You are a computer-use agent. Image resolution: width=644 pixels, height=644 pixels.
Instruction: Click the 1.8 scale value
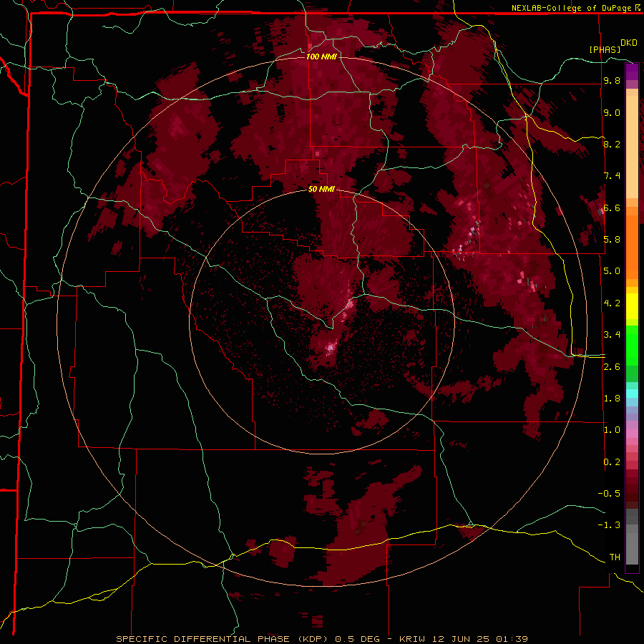click(x=612, y=399)
